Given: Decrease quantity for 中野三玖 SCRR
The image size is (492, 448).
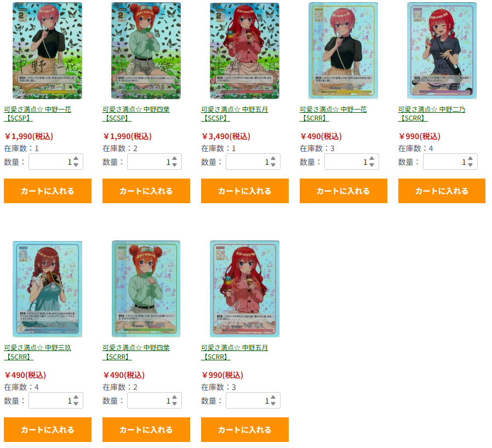Looking at the screenshot, I should point(76,404).
